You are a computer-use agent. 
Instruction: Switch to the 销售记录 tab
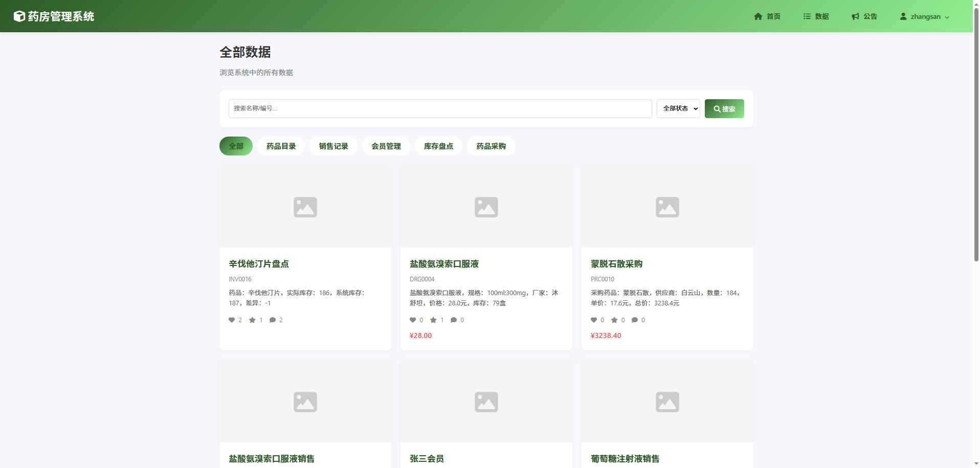coord(333,146)
